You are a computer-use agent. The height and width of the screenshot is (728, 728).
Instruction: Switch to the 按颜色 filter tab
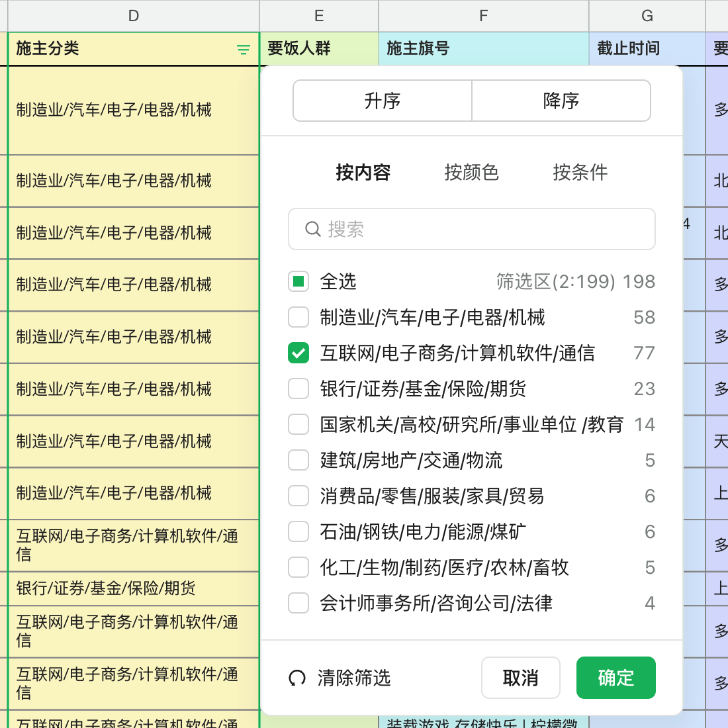[471, 173]
